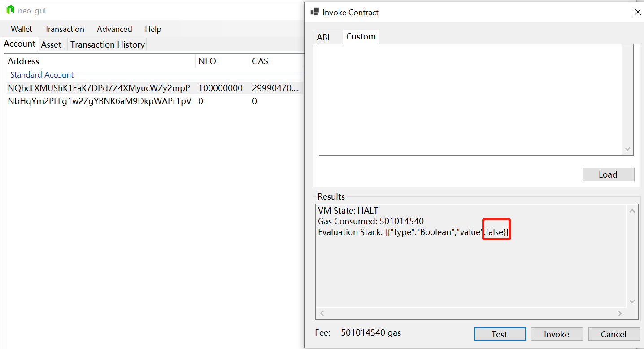Select the Custom tab in Invoke Contract

tap(361, 37)
